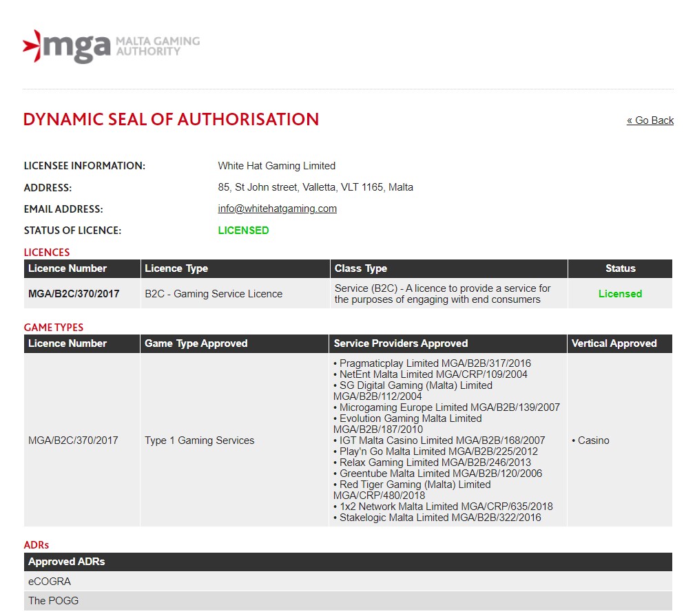Click The POGG ADR row
Image resolution: width=695 pixels, height=616 pixels.
coord(348,601)
